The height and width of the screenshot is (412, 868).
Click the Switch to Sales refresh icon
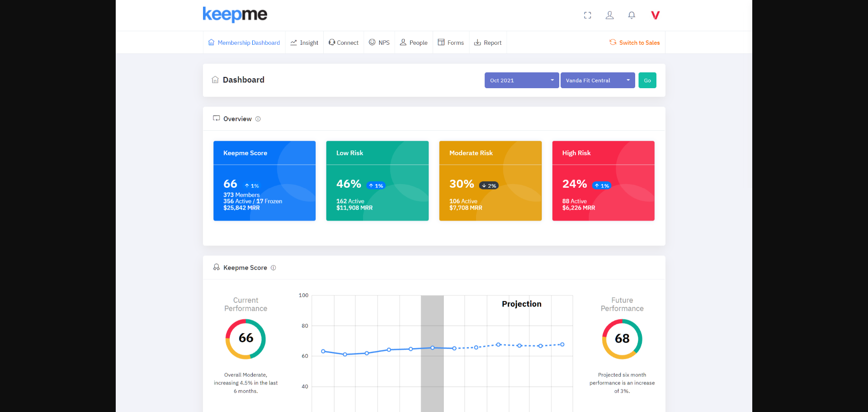tap(613, 43)
